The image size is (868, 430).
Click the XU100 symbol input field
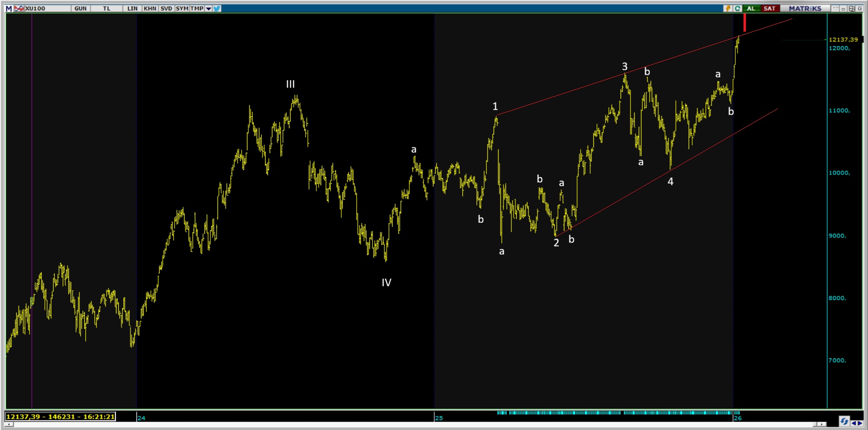pyautogui.click(x=45, y=9)
